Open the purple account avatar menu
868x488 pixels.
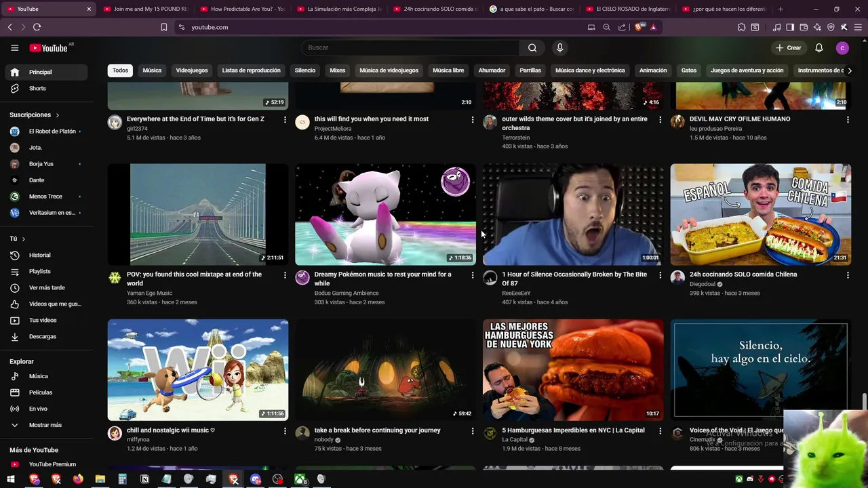(x=842, y=48)
